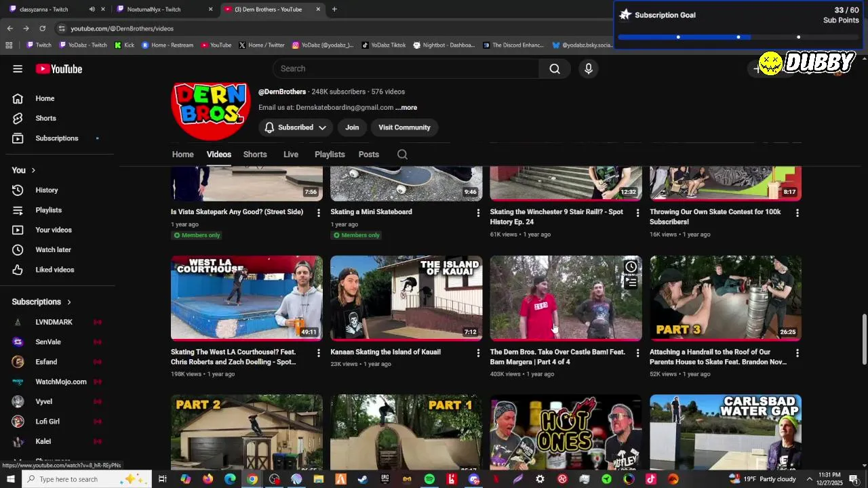Switch to NoxturnalNyx Twitch browser tab
Image resolution: width=868 pixels, height=488 pixels.
point(163,9)
